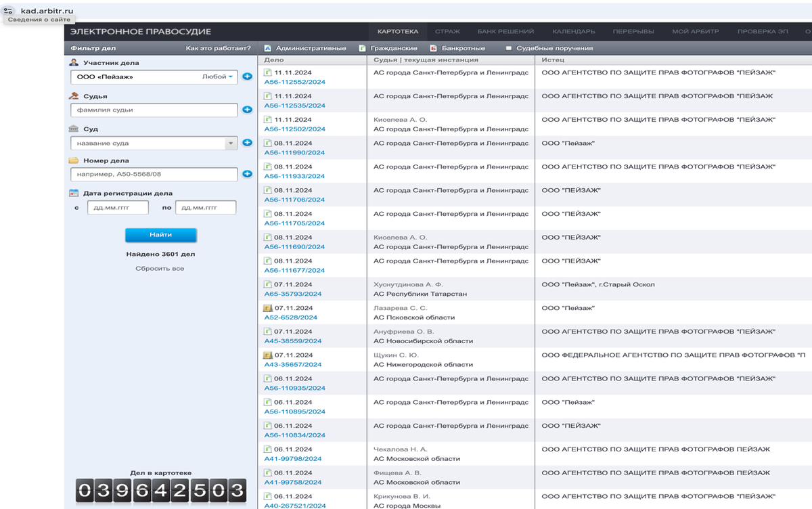Click Найдено 3601 дел result text
812x509 pixels.
[160, 255]
